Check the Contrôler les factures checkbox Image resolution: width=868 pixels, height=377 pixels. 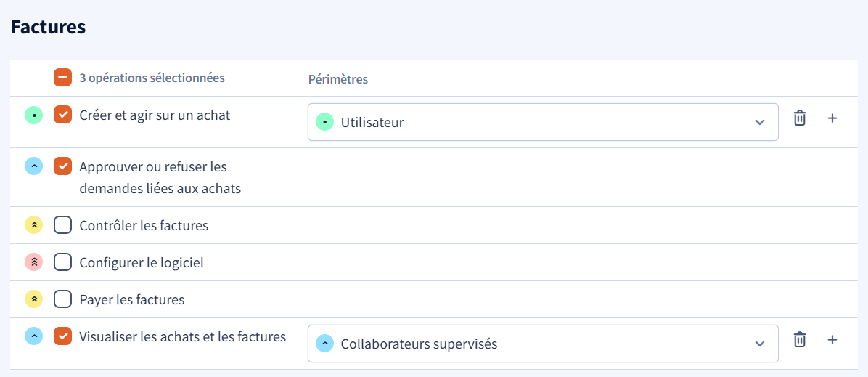62,225
